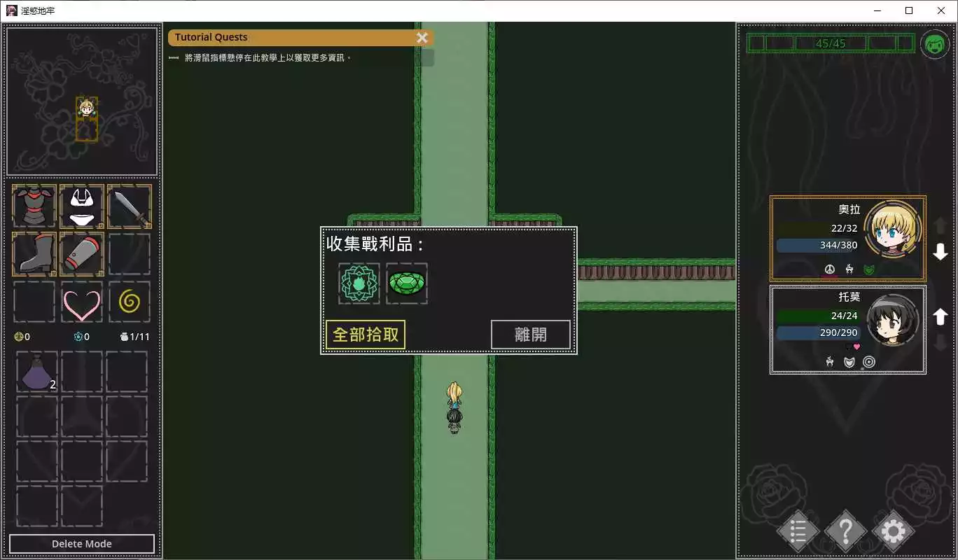958x560 pixels.
Task: Select the purple potion in inventory
Action: (x=34, y=372)
